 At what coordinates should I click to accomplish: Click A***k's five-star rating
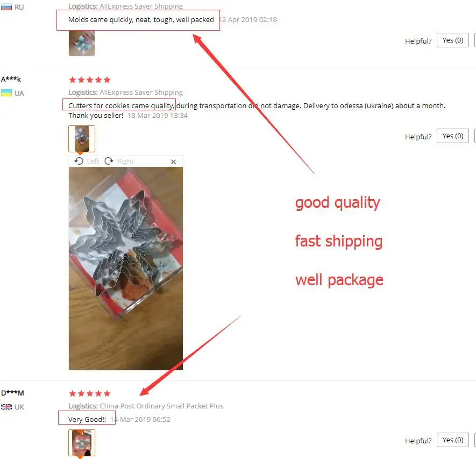pyautogui.click(x=90, y=80)
